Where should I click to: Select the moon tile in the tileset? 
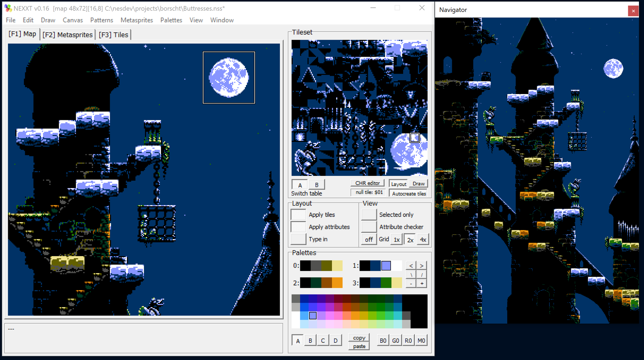409,151
